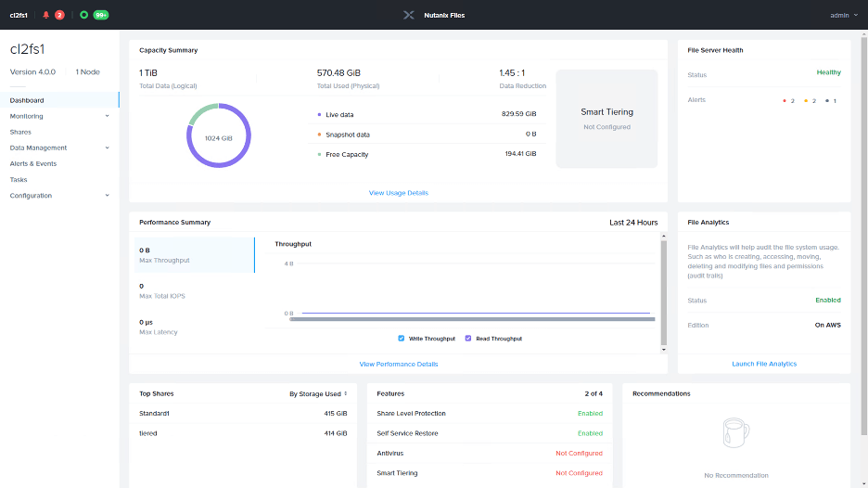Click Share Level Protection Enabled status

(x=590, y=413)
